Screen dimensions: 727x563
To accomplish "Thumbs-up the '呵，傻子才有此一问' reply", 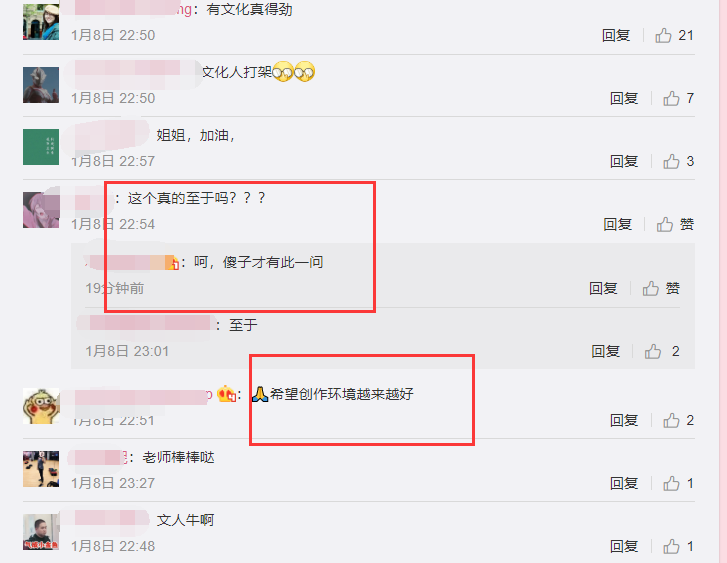I will click(661, 288).
